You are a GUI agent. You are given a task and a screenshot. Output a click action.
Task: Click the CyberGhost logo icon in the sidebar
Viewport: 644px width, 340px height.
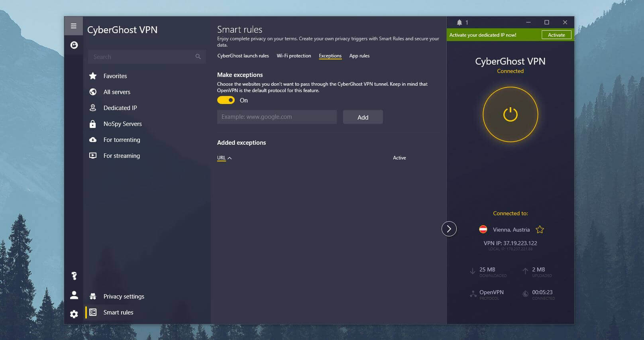pyautogui.click(x=74, y=45)
